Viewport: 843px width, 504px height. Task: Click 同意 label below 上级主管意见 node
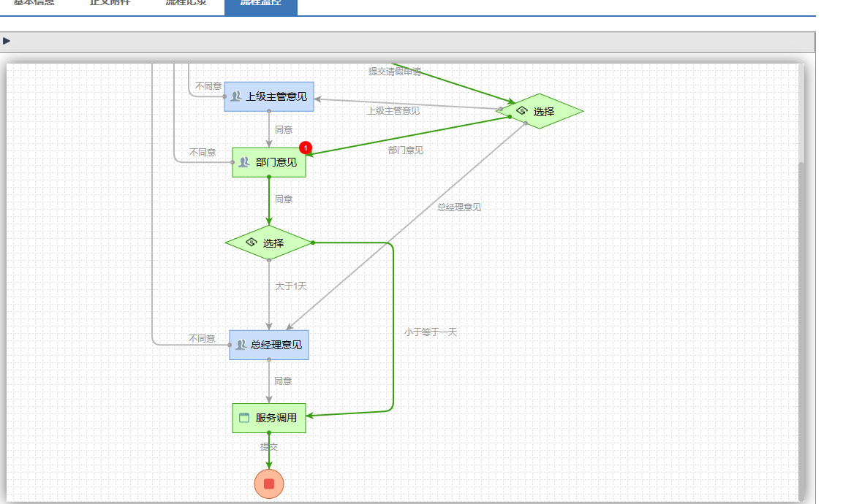284,129
